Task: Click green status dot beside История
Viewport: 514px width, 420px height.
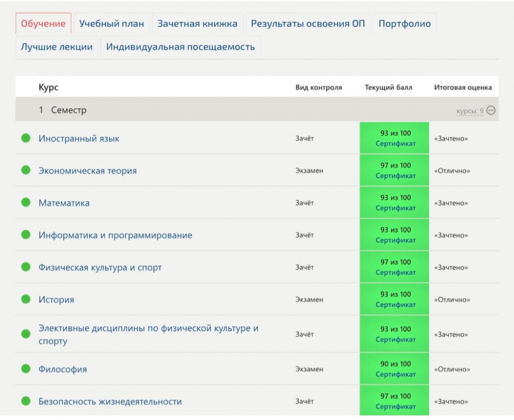Action: click(26, 299)
